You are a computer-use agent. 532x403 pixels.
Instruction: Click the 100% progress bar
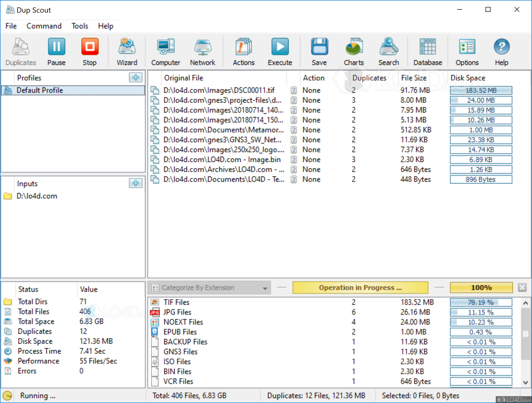481,288
